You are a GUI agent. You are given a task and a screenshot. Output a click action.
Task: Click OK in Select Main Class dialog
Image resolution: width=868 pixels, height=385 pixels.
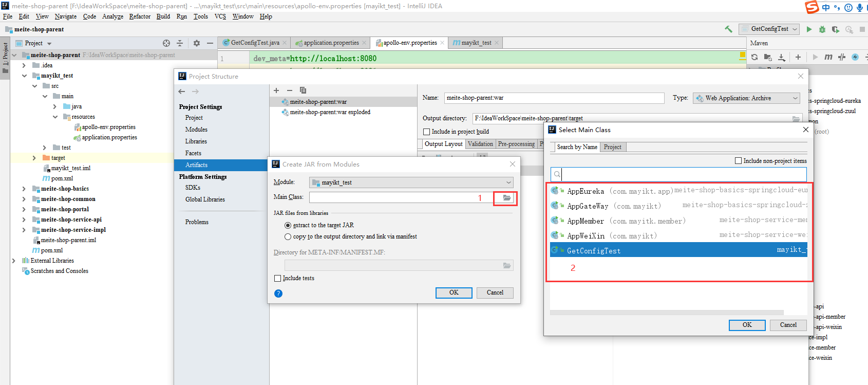[747, 325]
